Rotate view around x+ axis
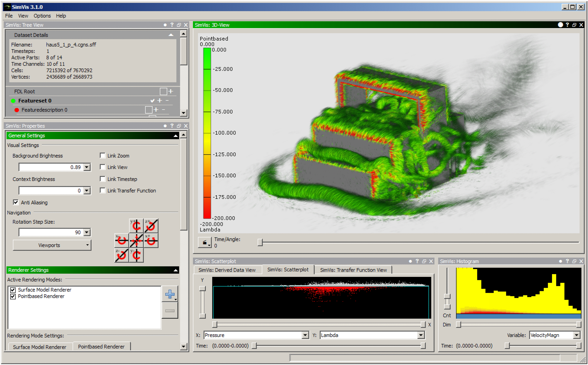 151,240
